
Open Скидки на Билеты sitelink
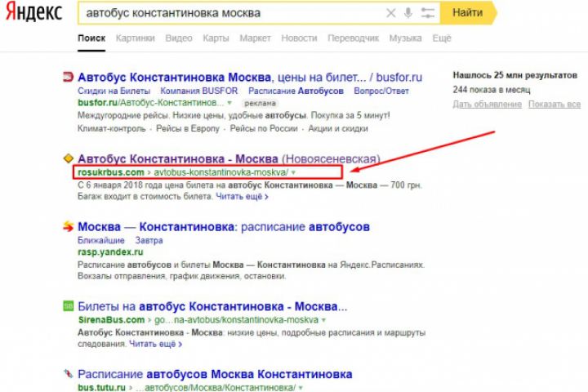[x=114, y=91]
